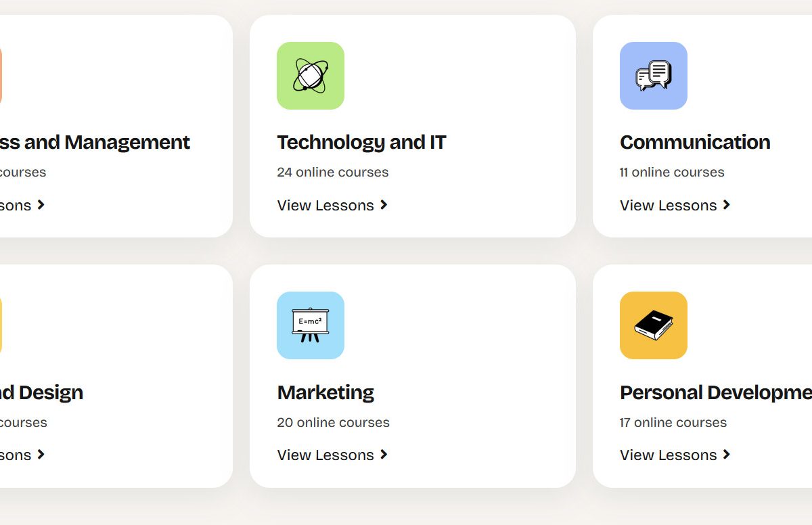Open View Lessons for Communication
812x525 pixels.
pyautogui.click(x=669, y=205)
